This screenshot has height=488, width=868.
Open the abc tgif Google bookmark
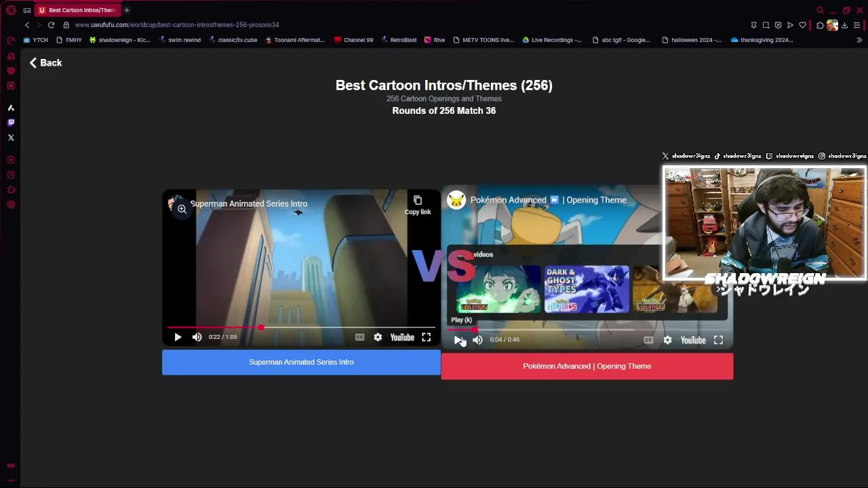[x=621, y=40]
